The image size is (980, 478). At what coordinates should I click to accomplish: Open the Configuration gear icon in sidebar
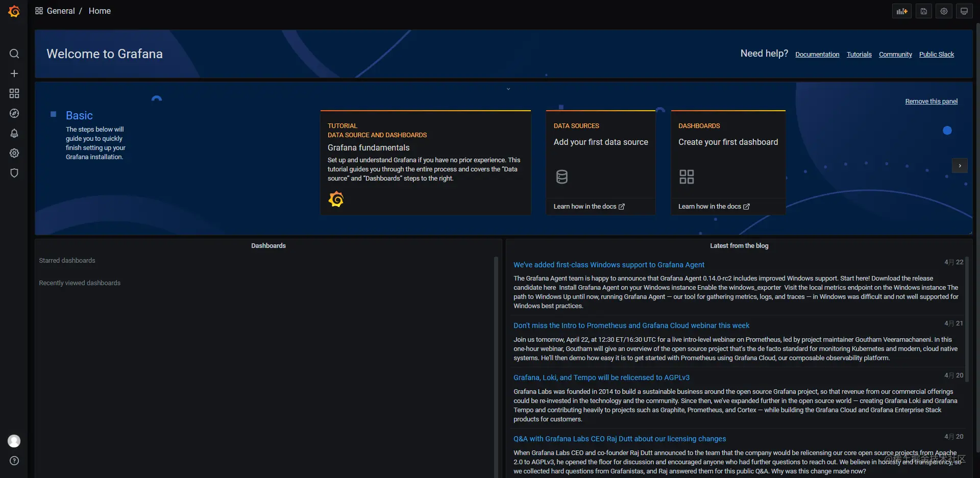[14, 153]
